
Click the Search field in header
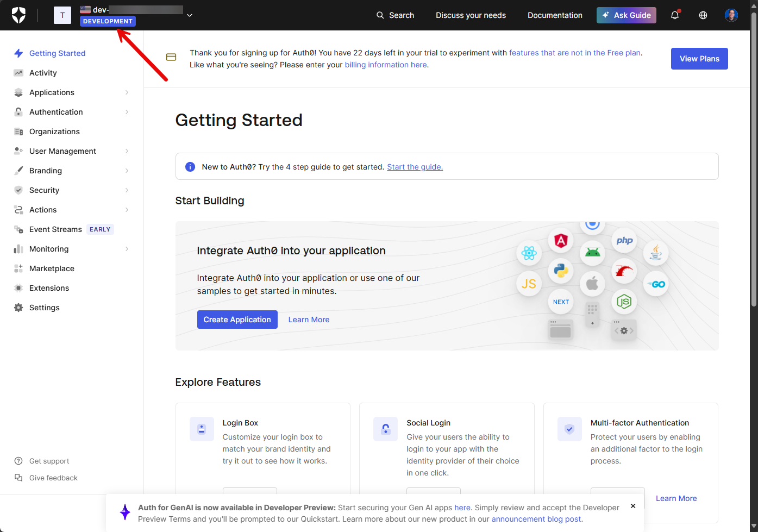[x=396, y=15]
